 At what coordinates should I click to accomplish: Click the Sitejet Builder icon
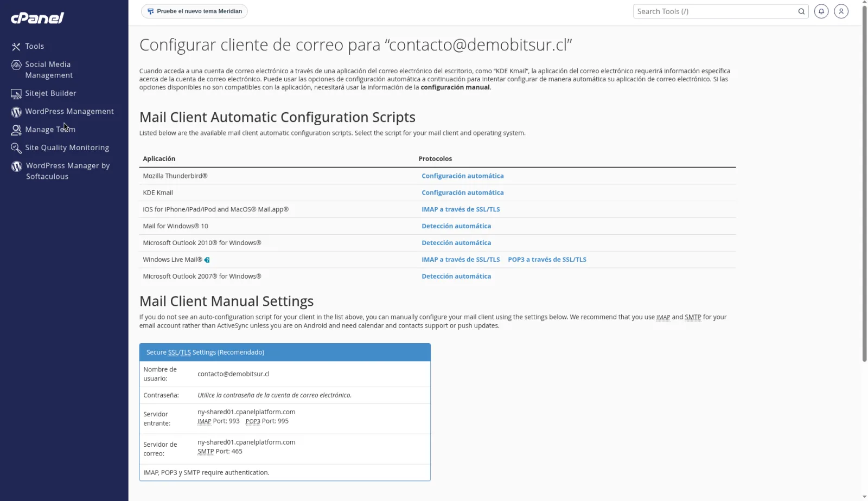point(16,94)
